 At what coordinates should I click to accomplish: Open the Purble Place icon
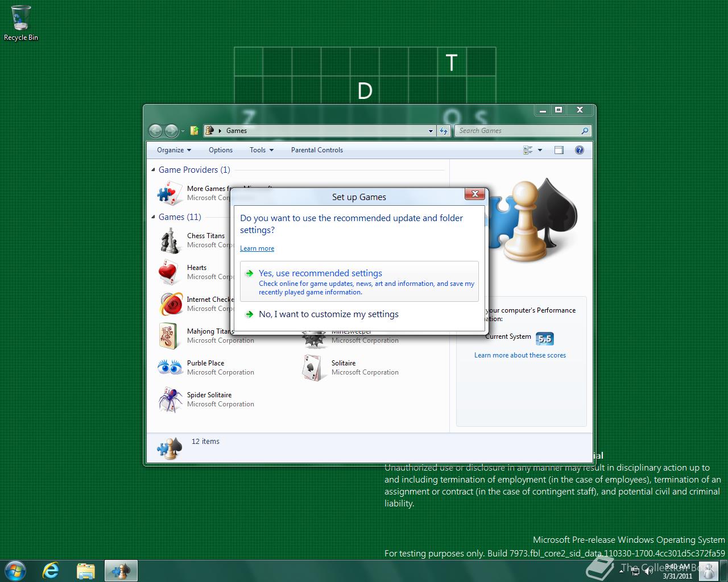point(169,368)
